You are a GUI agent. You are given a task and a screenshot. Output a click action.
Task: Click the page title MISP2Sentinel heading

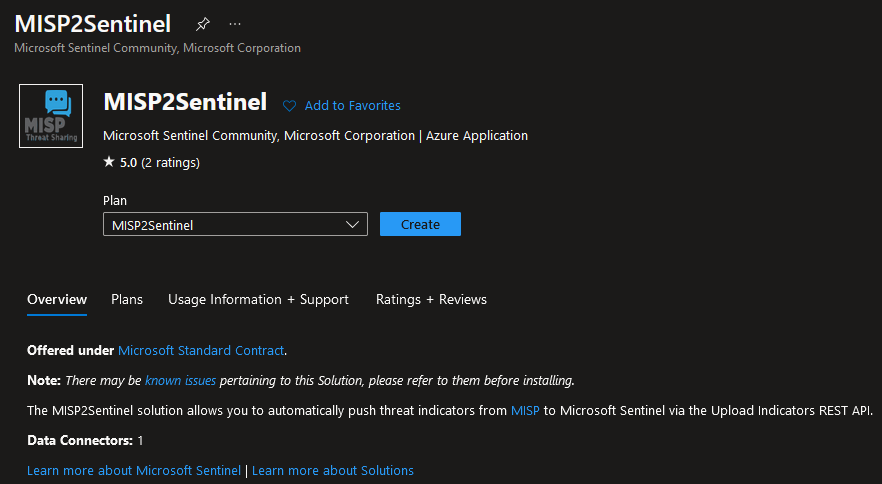93,24
